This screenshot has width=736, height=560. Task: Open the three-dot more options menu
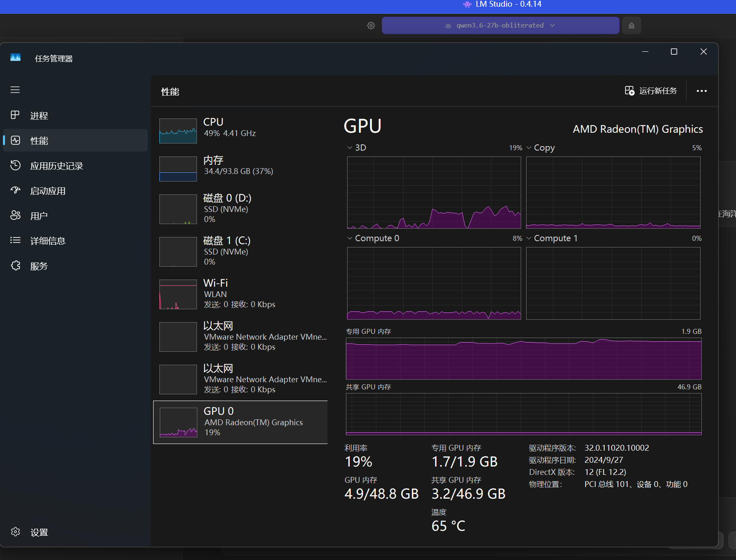(702, 91)
